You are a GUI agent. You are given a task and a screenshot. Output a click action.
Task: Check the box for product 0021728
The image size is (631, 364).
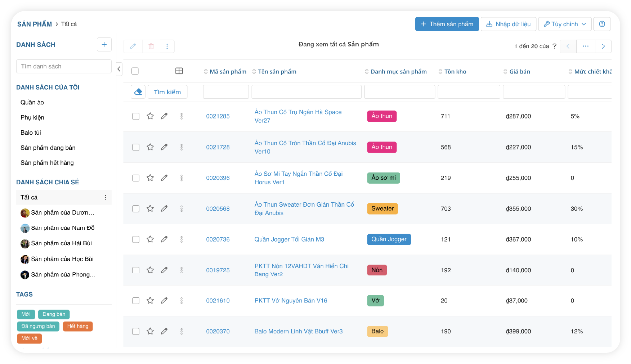(x=136, y=147)
